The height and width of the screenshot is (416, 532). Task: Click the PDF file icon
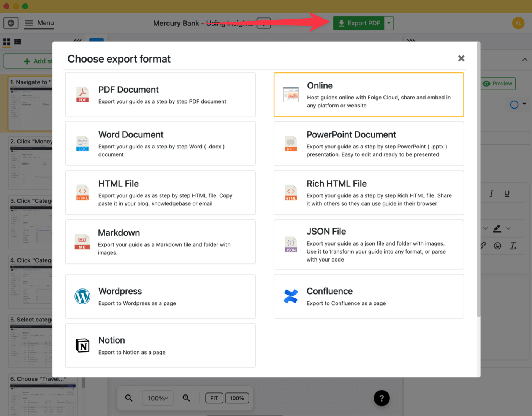pyautogui.click(x=82, y=95)
